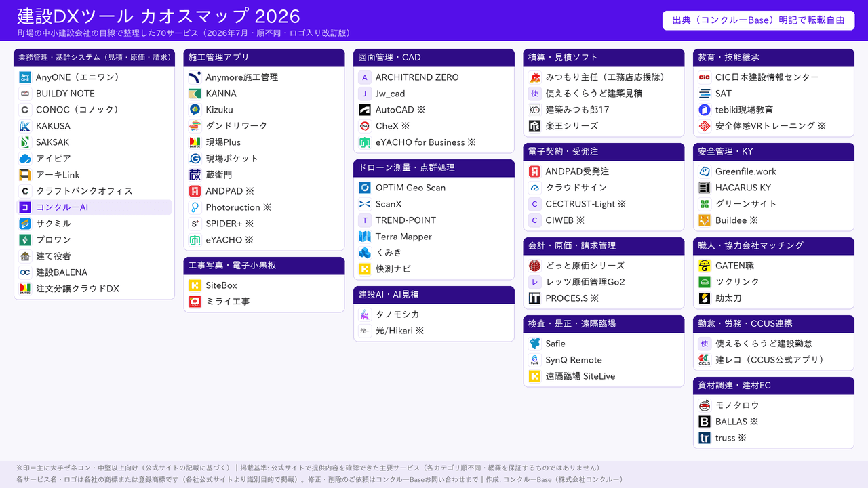Click the text 'レッツ原価管理Go2'
Viewport: 868px width, 488px height.
pyautogui.click(x=585, y=282)
